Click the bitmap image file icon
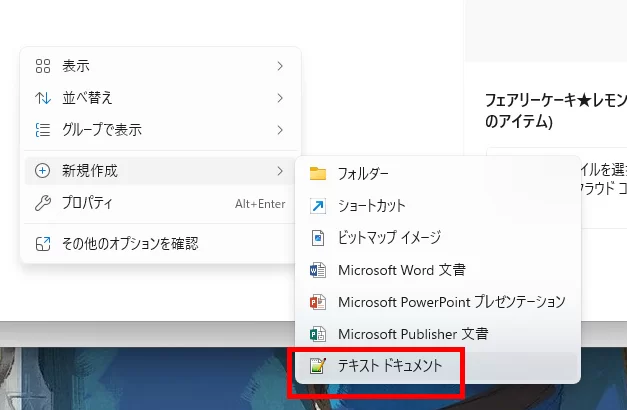 point(318,238)
